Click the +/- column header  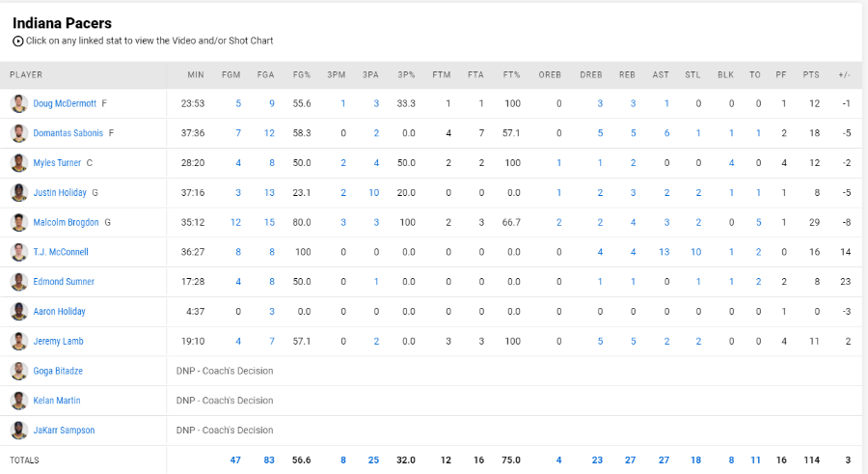point(844,75)
